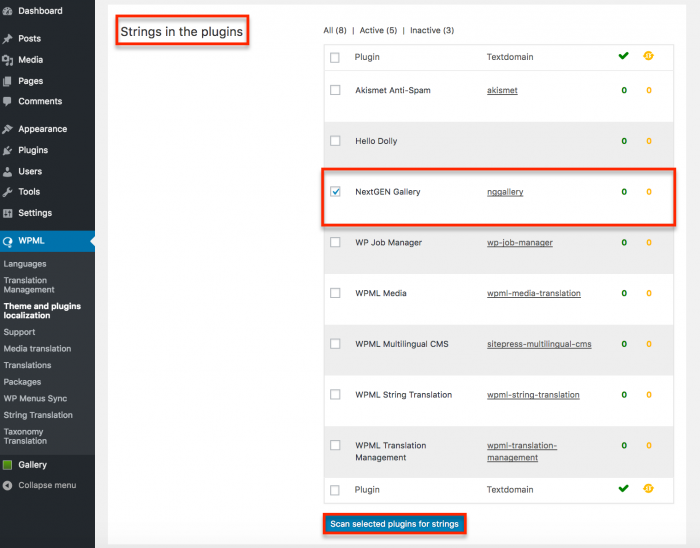Click the Tools wrench icon

pos(7,192)
